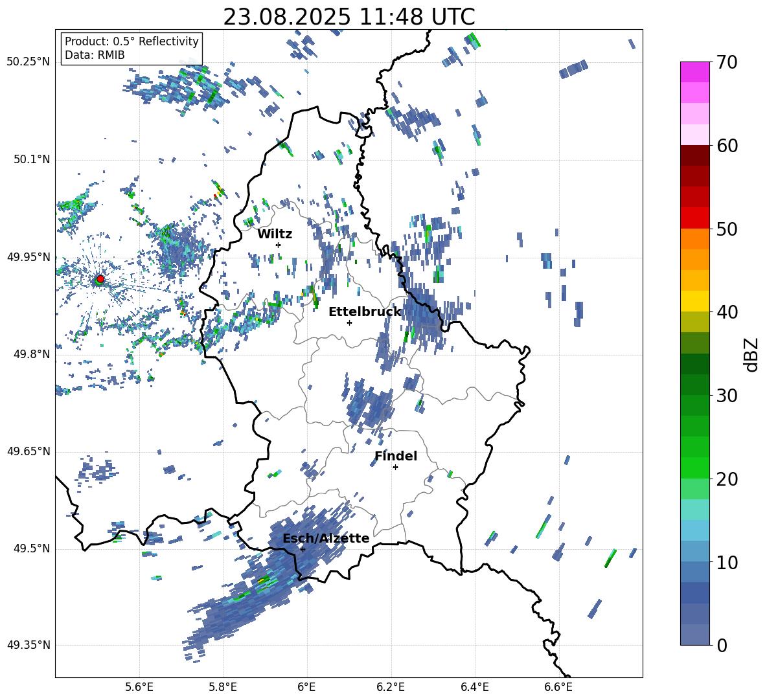Click the 6.4°E longitude tick label

474,687
